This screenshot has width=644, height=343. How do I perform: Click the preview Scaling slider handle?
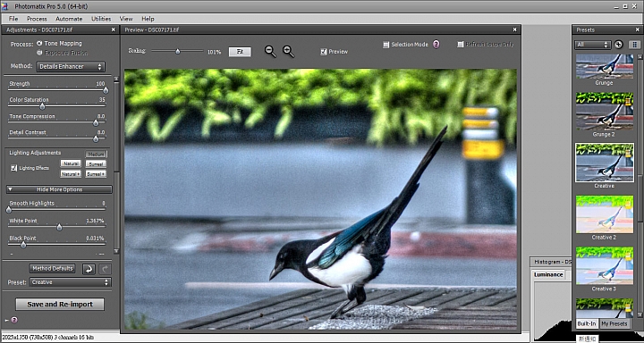click(177, 52)
